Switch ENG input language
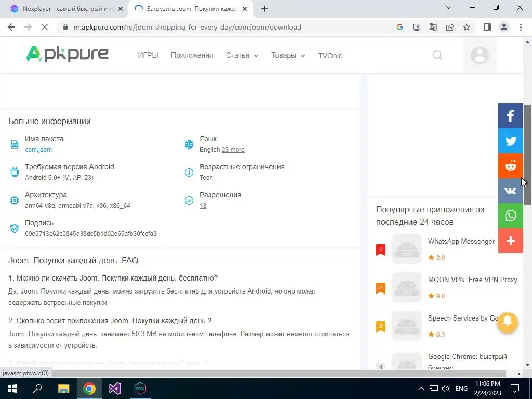Image resolution: width=532 pixels, height=399 pixels. coord(461,389)
